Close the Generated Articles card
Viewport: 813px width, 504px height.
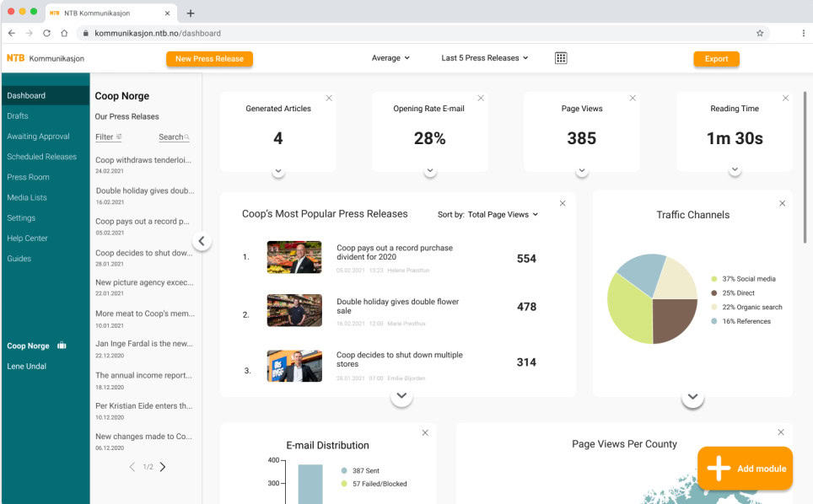pyautogui.click(x=329, y=98)
